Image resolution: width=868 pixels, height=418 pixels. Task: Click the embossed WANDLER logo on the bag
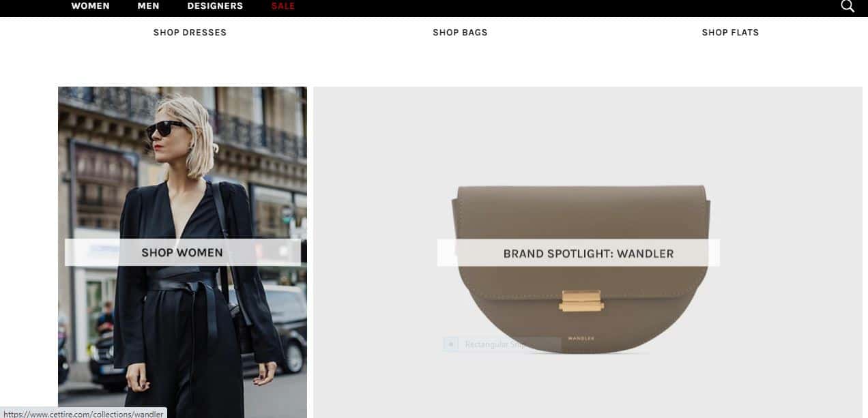581,338
